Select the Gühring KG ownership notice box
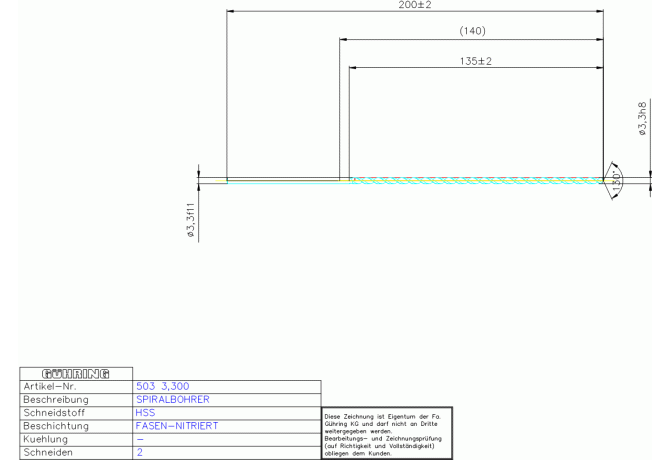Image resolution: width=670 pixels, height=460 pixels. pos(386,432)
